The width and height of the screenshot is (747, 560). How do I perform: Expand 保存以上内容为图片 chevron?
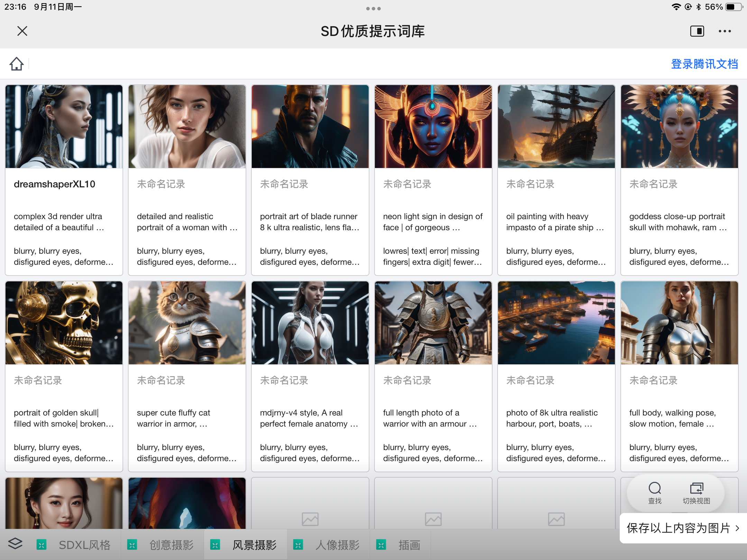pyautogui.click(x=737, y=528)
